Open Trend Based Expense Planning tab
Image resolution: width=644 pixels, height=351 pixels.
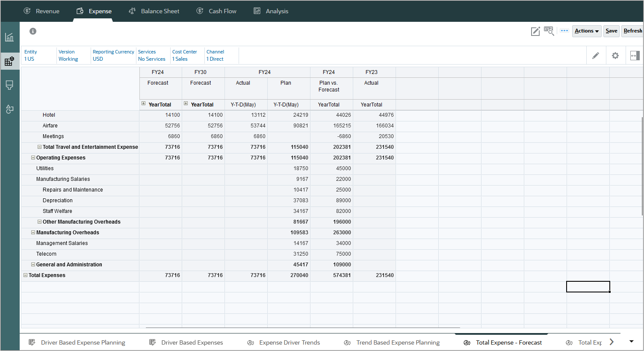tap(392, 342)
